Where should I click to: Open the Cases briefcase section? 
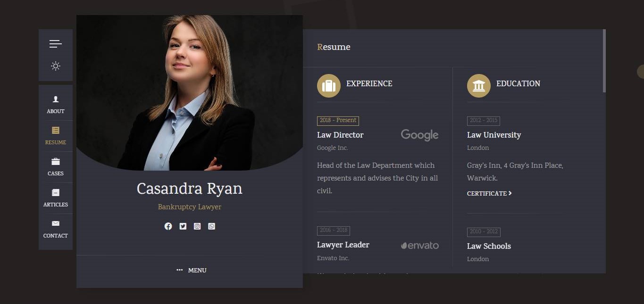[56, 166]
